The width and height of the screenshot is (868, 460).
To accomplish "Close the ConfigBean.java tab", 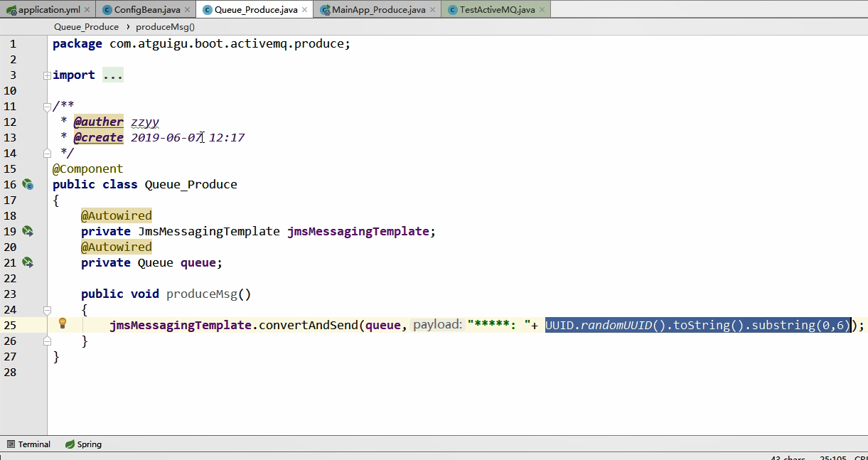I will 187,10.
